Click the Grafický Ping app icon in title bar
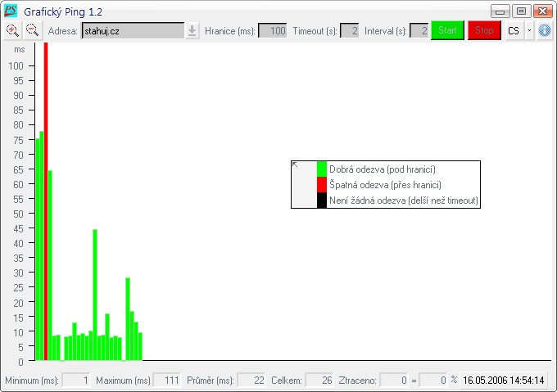This screenshot has height=392, width=557. pyautogui.click(x=11, y=11)
